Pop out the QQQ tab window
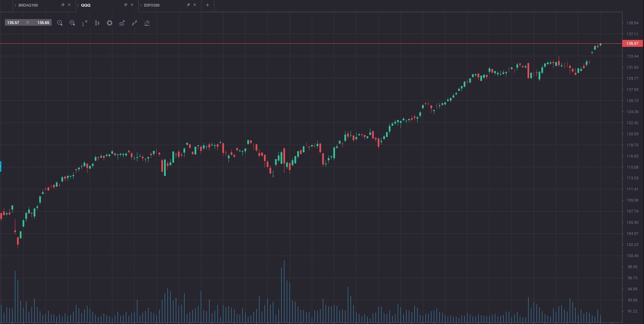This screenshot has width=644, height=324. point(126,5)
